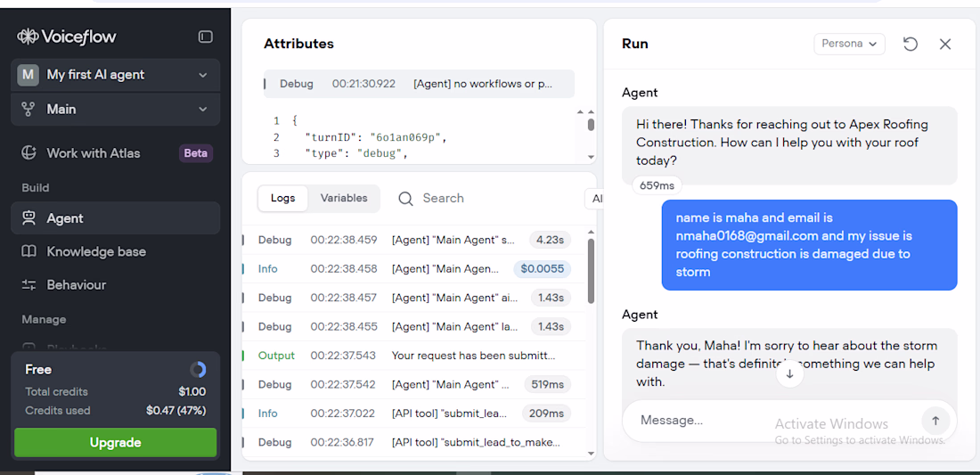This screenshot has height=475, width=980.
Task: Click the green Upgrade button
Action: 116,443
